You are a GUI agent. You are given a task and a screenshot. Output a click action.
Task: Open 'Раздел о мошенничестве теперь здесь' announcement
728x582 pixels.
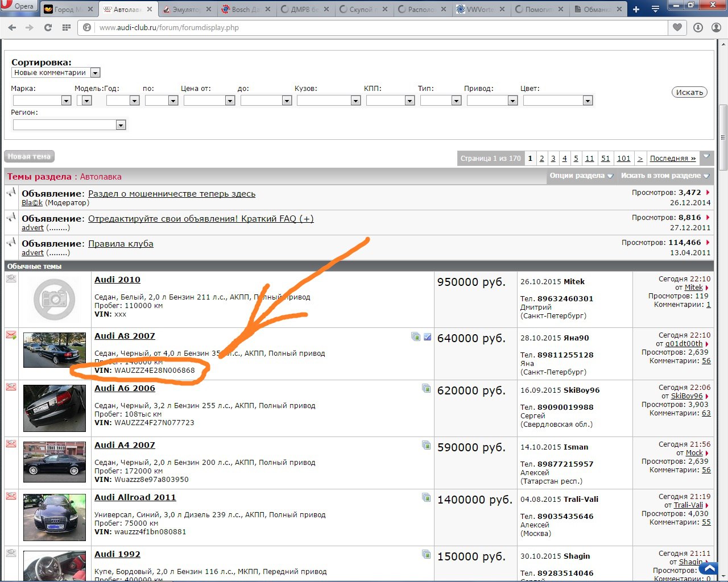(x=172, y=194)
